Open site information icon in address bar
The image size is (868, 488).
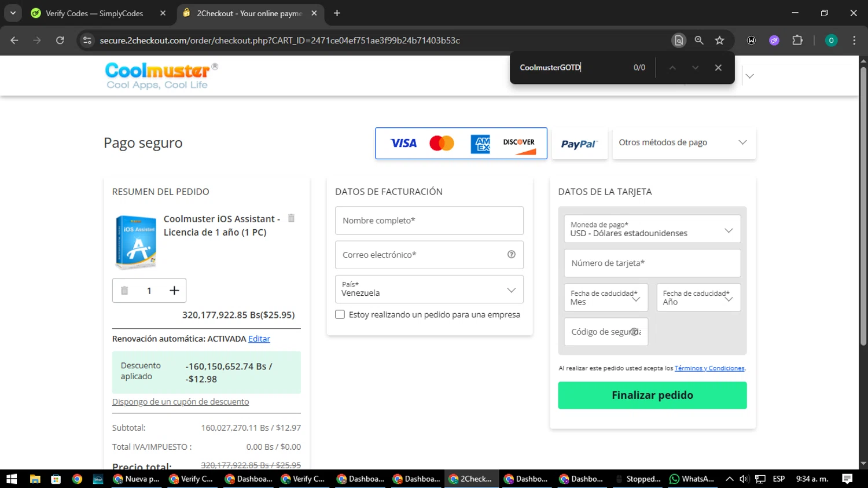87,41
